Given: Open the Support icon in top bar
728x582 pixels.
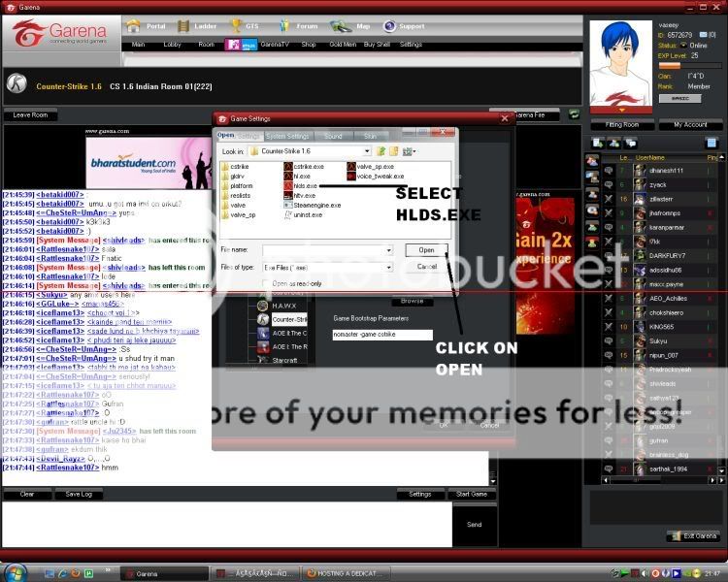Looking at the screenshot, I should coord(390,26).
